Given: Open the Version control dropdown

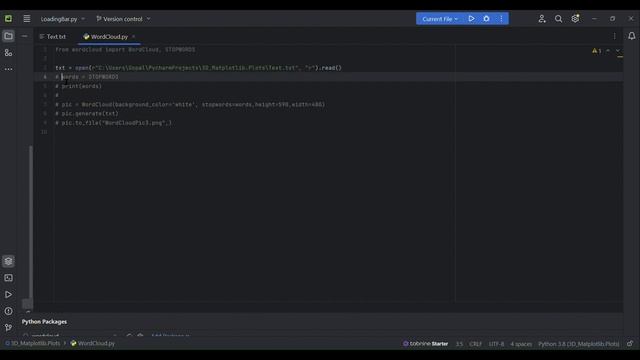Looking at the screenshot, I should point(123,19).
